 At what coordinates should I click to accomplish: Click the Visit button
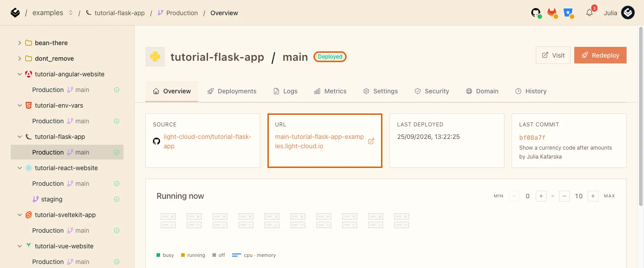tap(553, 55)
